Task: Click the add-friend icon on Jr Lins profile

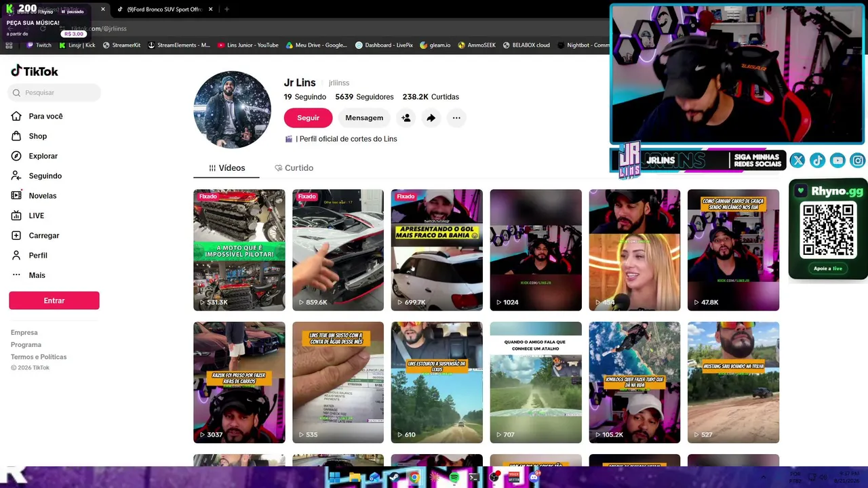Action: (x=406, y=118)
